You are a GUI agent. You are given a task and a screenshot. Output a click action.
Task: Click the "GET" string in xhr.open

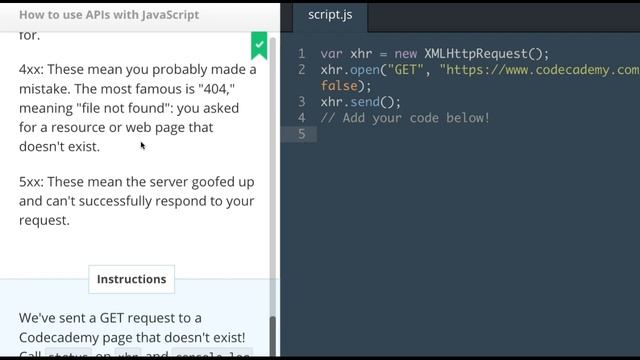(x=405, y=70)
